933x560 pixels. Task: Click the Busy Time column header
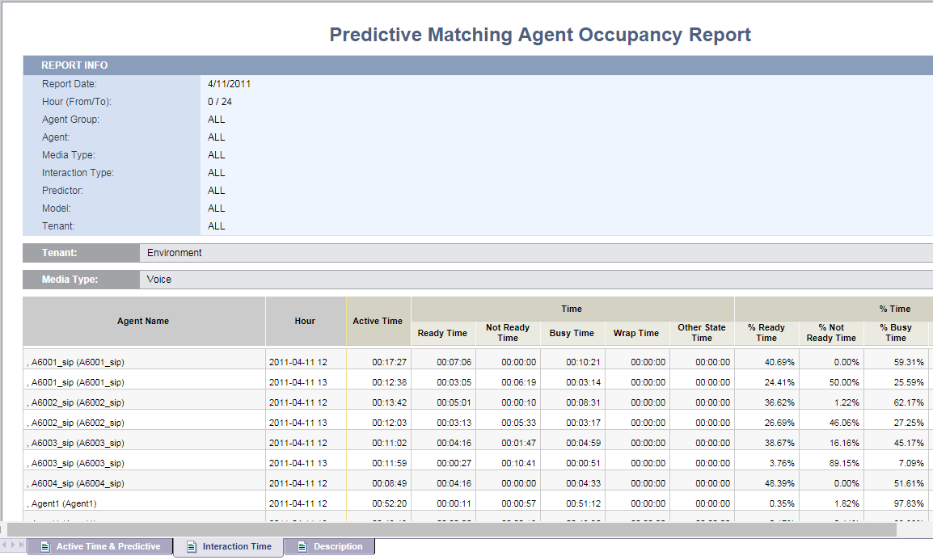[572, 333]
